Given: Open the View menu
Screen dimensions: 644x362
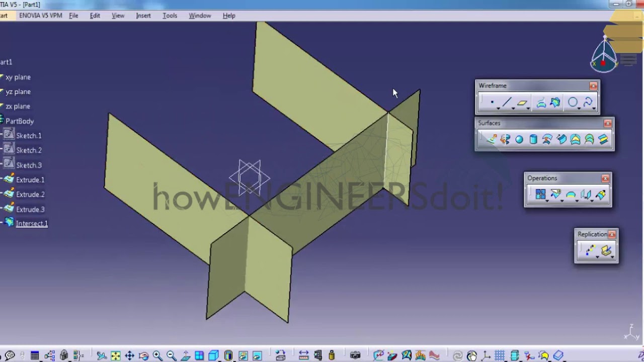Looking at the screenshot, I should [118, 16].
